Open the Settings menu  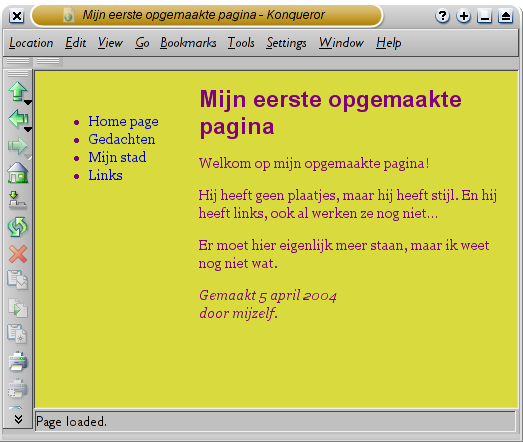pyautogui.click(x=286, y=43)
